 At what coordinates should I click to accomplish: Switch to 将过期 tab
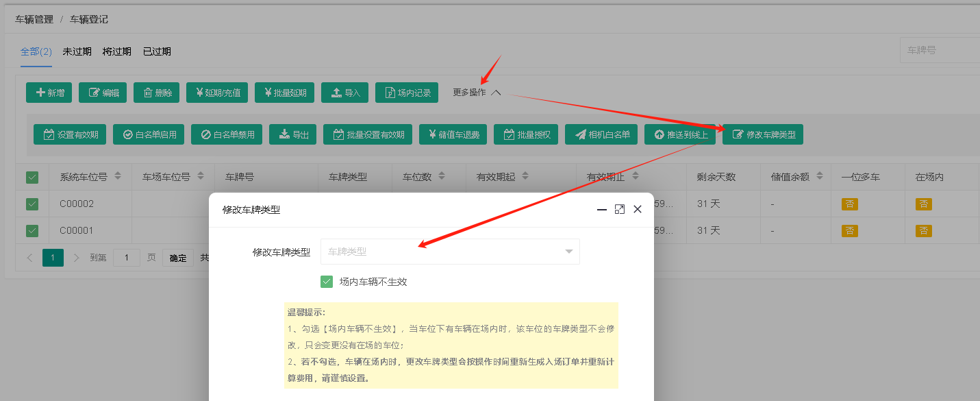click(117, 51)
